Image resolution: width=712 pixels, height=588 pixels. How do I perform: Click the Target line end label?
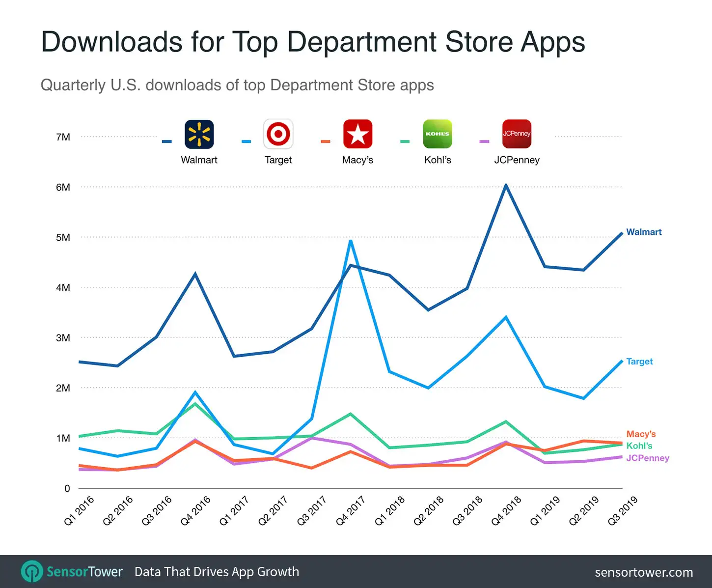(x=639, y=362)
